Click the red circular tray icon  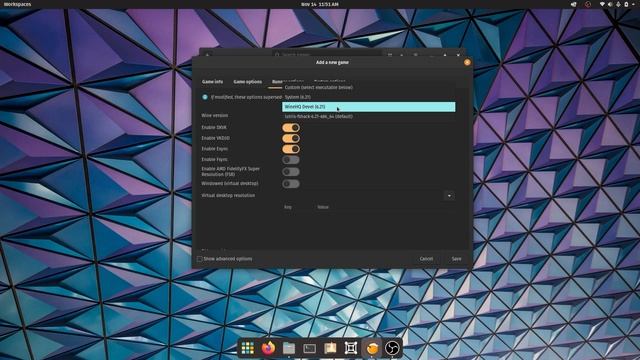(x=588, y=4)
